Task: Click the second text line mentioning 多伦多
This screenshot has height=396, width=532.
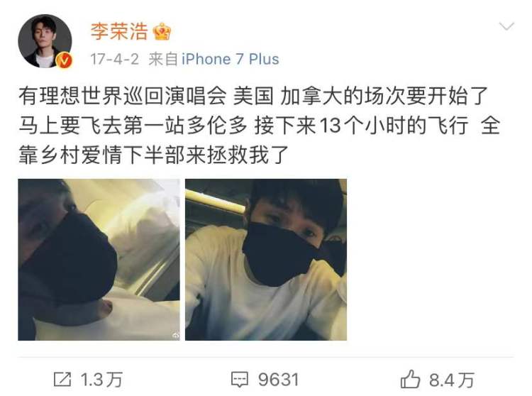Action: tap(260, 126)
